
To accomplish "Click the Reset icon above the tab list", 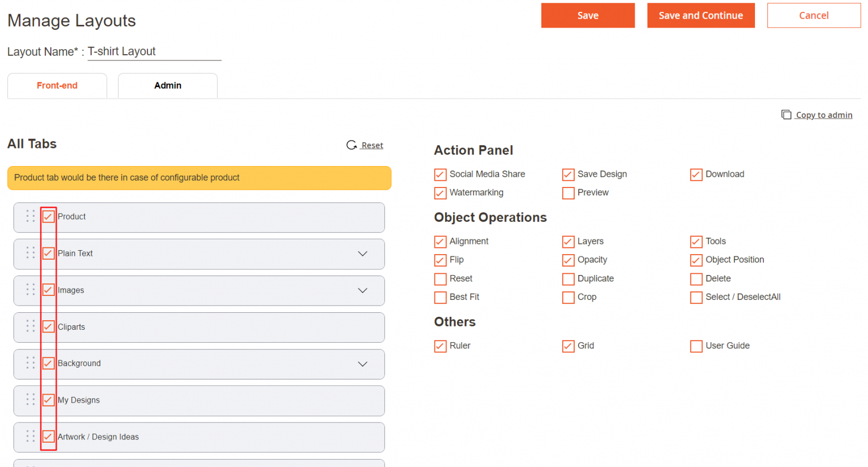I will [352, 145].
